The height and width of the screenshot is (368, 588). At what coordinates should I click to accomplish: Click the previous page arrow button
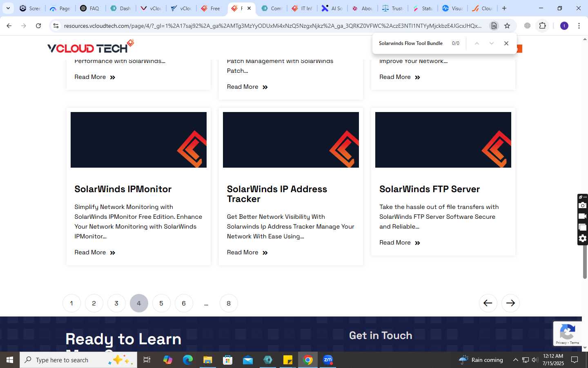click(488, 303)
